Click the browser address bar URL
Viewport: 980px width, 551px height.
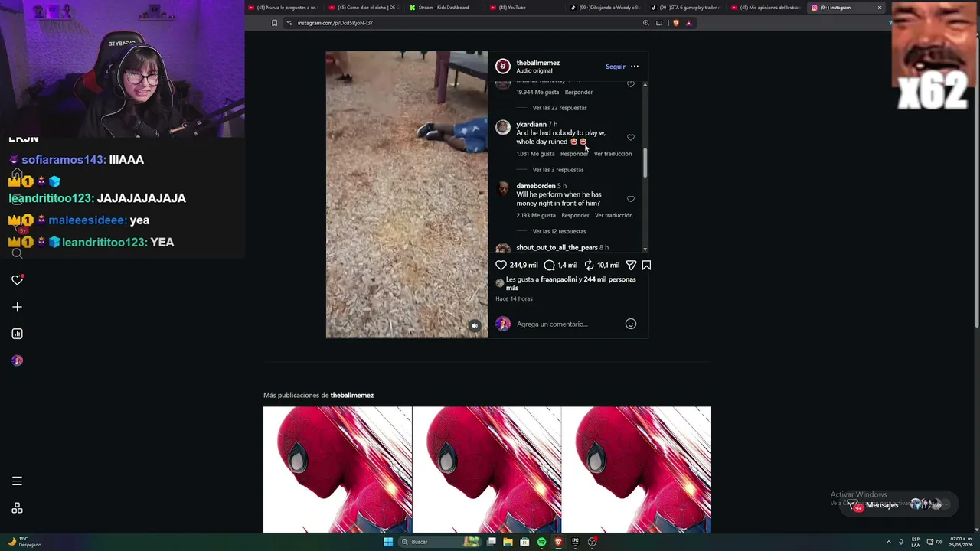point(335,23)
